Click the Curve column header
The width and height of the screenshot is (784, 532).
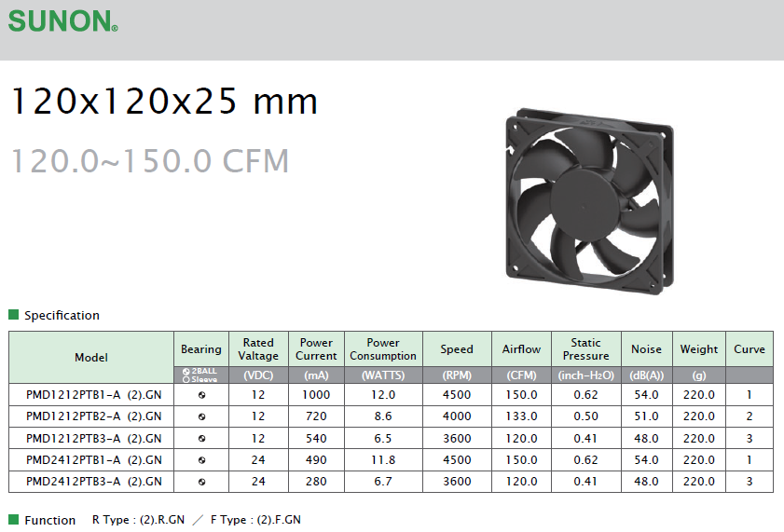tap(750, 349)
